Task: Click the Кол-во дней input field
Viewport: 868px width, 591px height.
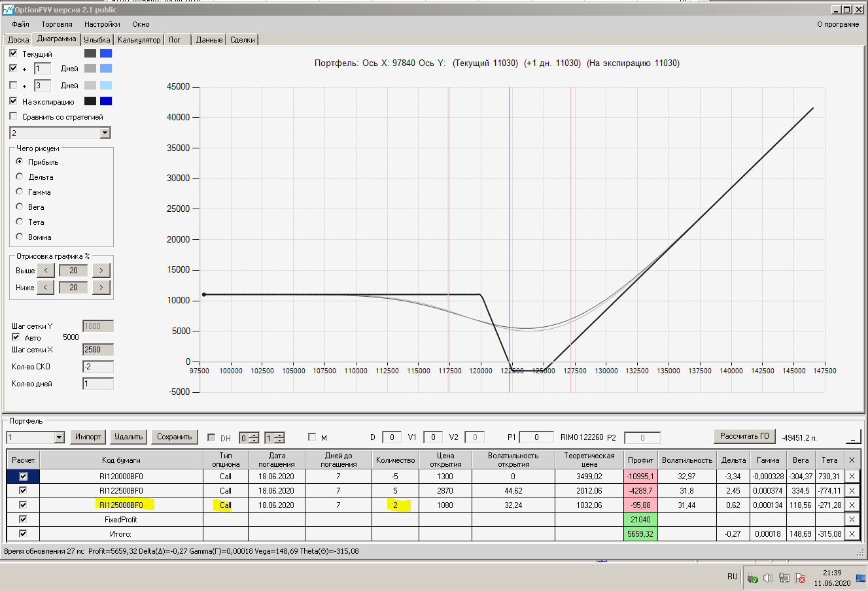Action: pos(98,384)
